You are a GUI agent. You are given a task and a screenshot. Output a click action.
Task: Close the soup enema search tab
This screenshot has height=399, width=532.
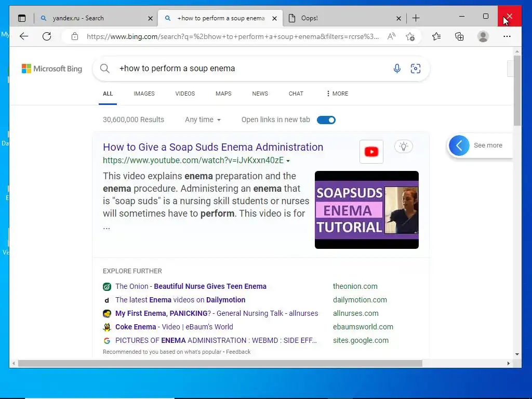(274, 18)
